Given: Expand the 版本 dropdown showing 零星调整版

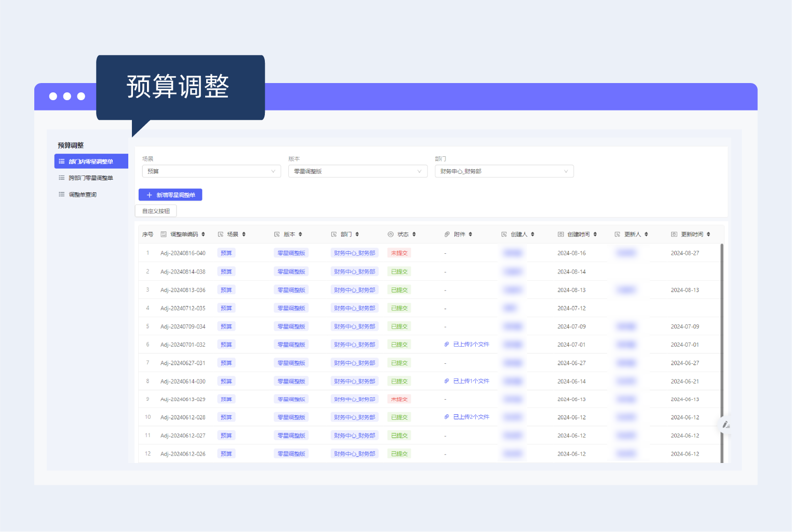Looking at the screenshot, I should tap(358, 171).
